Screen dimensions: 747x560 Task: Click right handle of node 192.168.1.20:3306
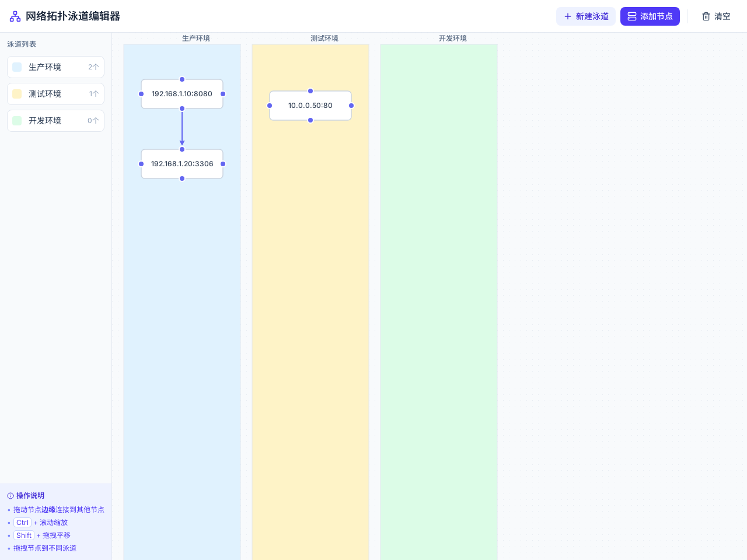click(223, 164)
